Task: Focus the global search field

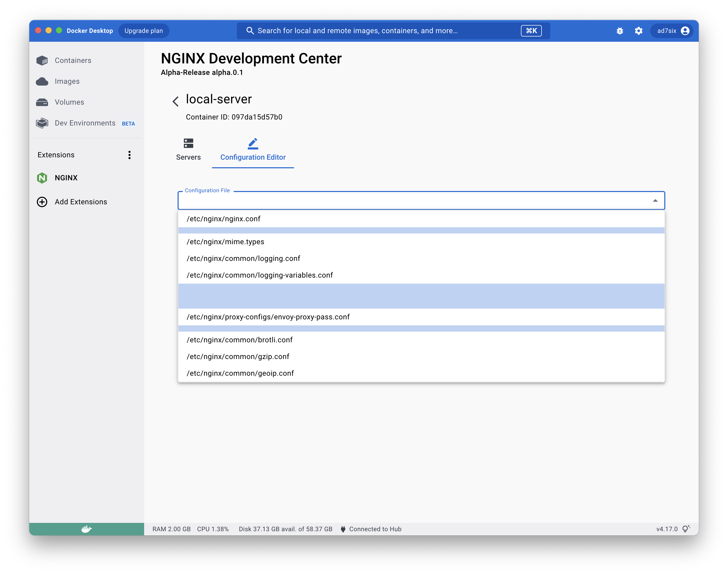Action: [x=394, y=31]
